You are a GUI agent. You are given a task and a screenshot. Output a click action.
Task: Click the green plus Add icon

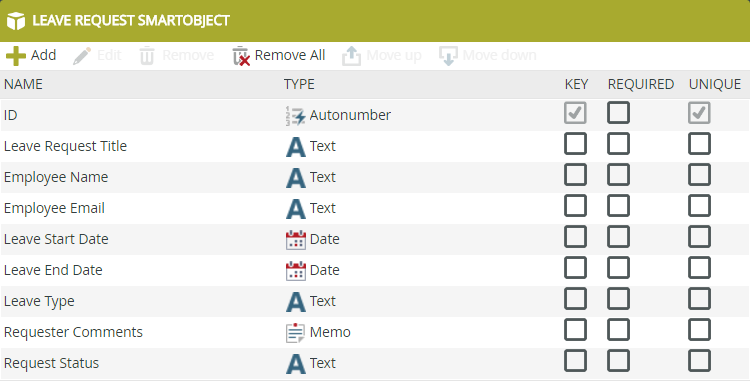tap(16, 56)
